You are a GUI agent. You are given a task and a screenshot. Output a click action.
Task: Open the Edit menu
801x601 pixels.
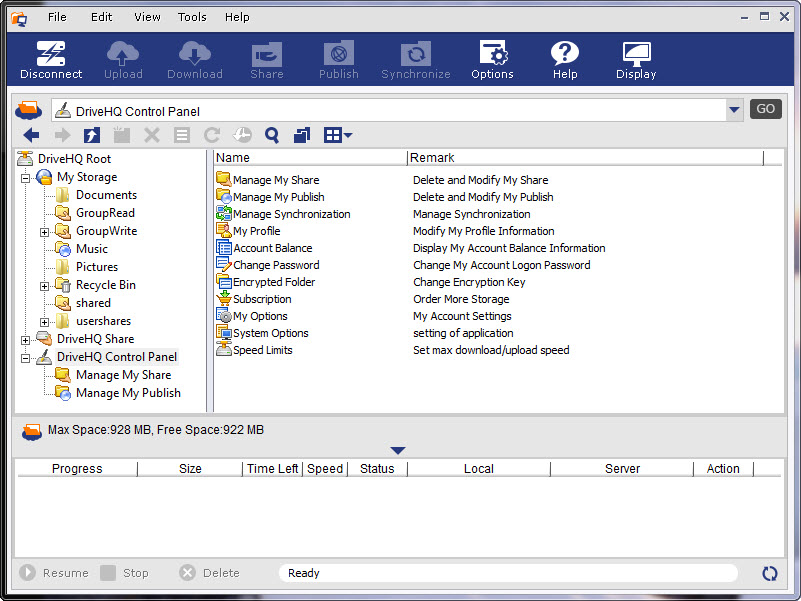(x=101, y=17)
